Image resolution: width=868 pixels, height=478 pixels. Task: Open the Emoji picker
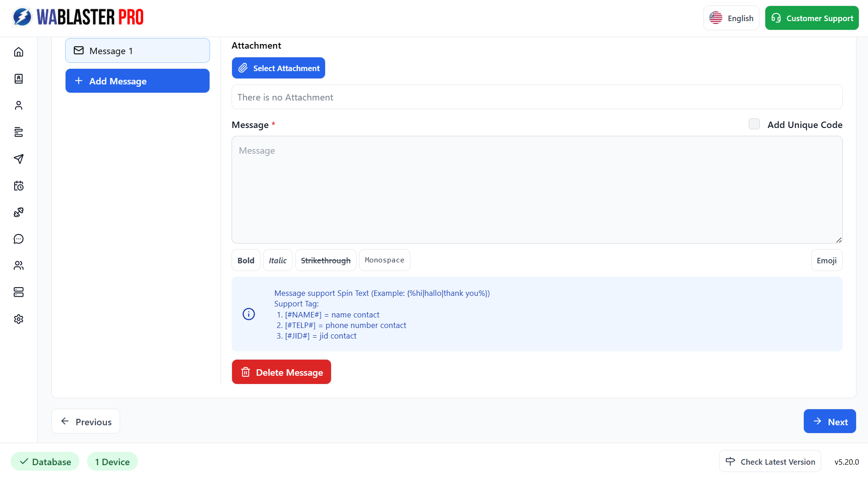tap(827, 260)
